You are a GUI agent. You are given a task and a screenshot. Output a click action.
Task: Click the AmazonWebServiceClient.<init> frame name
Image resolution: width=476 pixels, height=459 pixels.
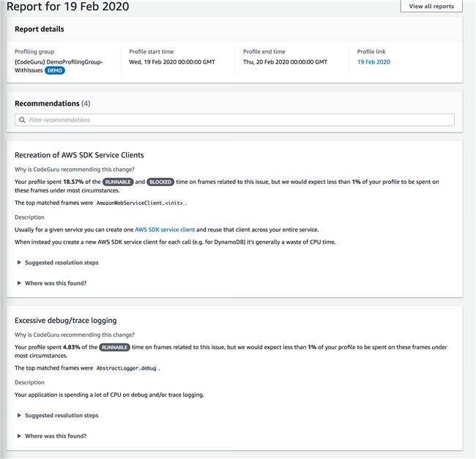point(141,203)
